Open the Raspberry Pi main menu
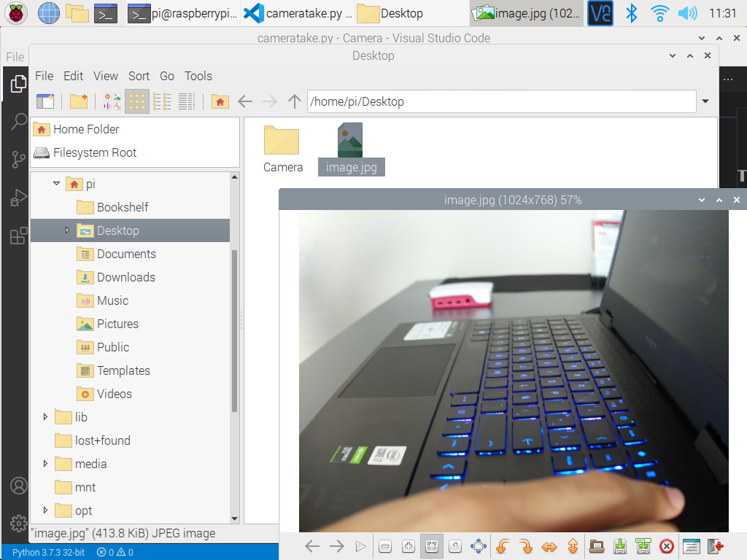 tap(17, 12)
